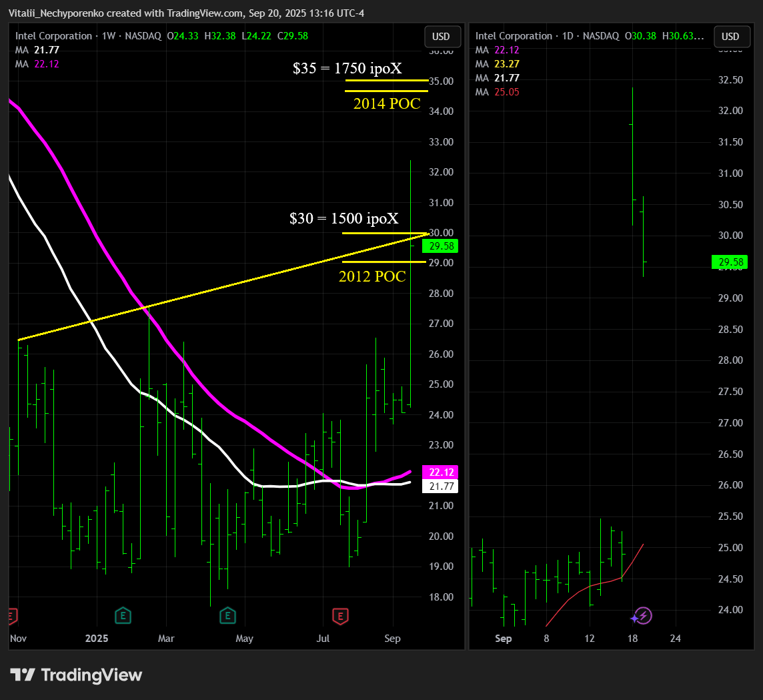Select the yellow MA 23.27 daily indicator
Image resolution: width=763 pixels, height=700 pixels.
498,64
